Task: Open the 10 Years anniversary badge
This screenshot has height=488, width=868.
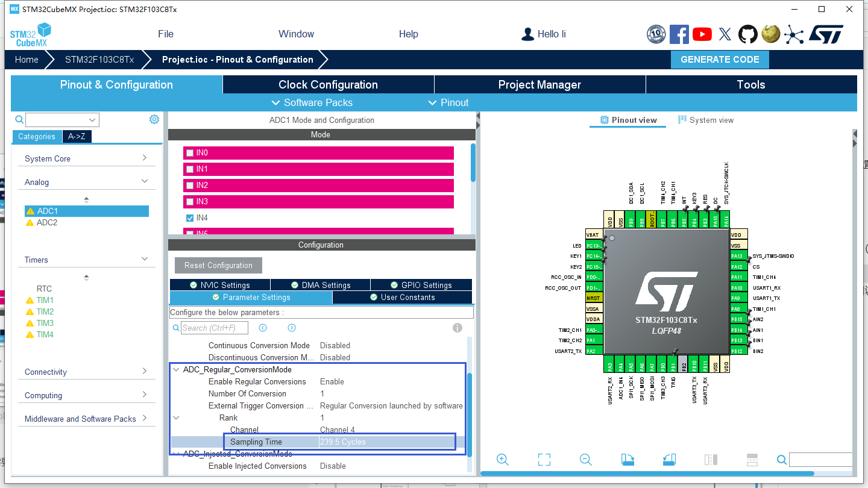Action: click(x=656, y=34)
